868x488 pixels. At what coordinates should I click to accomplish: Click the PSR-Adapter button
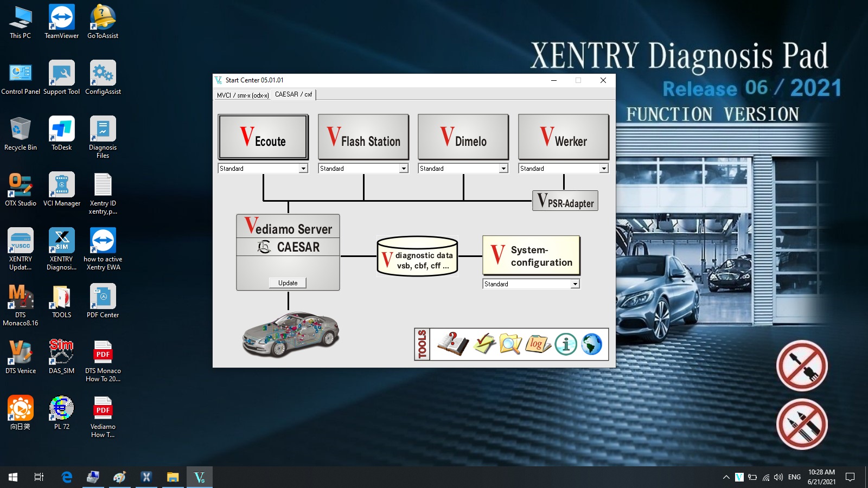565,201
